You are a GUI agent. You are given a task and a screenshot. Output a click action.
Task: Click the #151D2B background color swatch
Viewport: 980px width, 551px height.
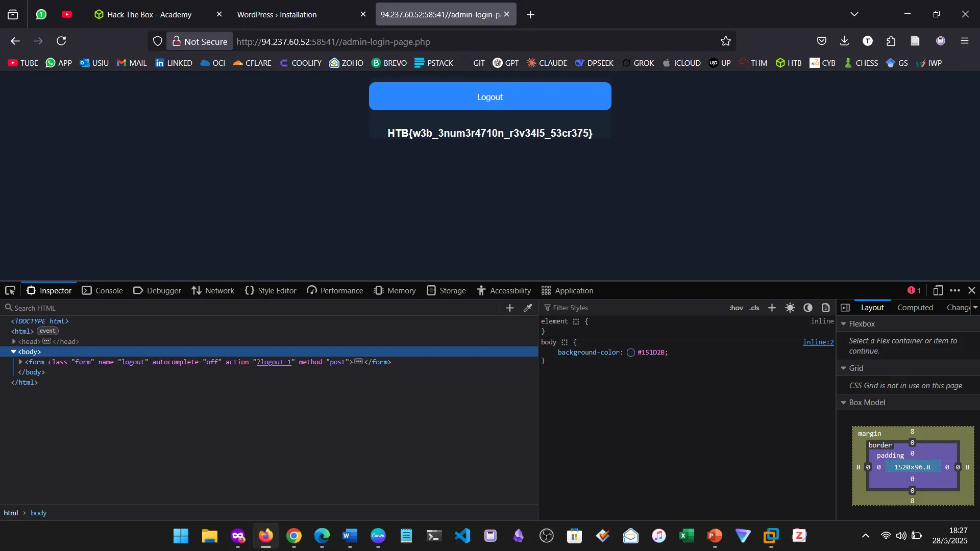pos(631,353)
